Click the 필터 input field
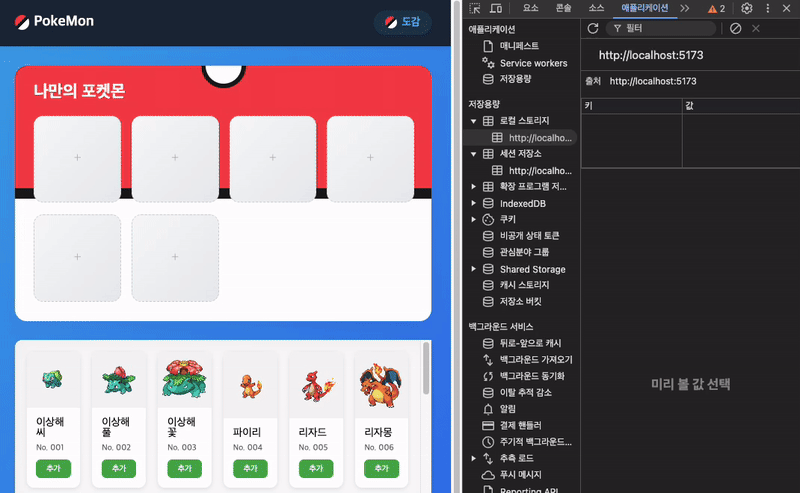 click(x=661, y=29)
